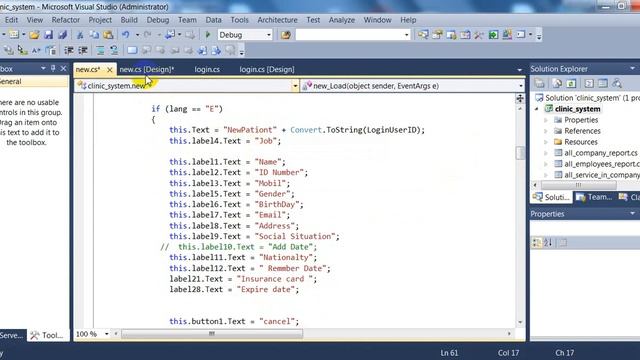Click the horizontal scrollbar thumb in editor
The height and width of the screenshot is (360, 640).
[x=212, y=334]
